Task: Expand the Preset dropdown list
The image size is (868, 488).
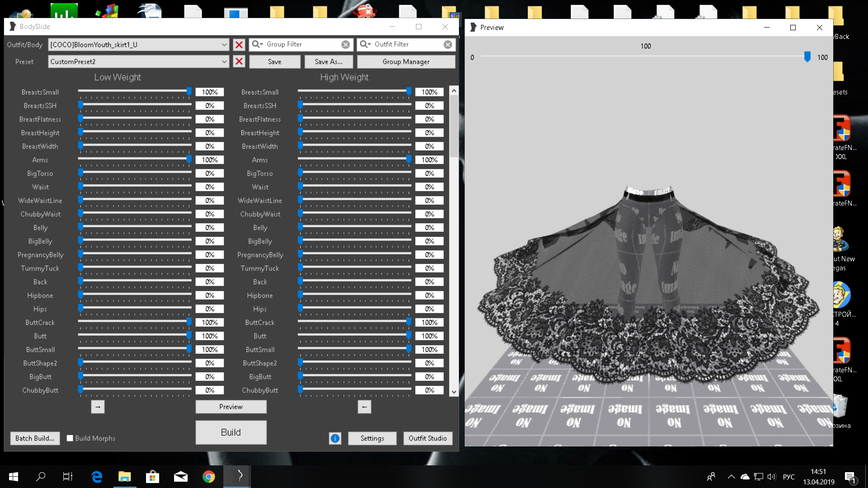Action: (224, 61)
